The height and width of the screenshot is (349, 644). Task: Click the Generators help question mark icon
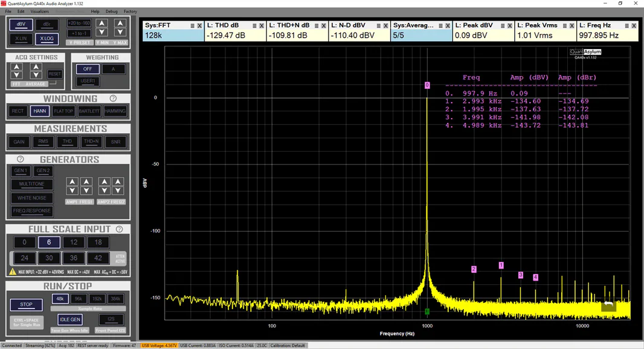click(21, 159)
